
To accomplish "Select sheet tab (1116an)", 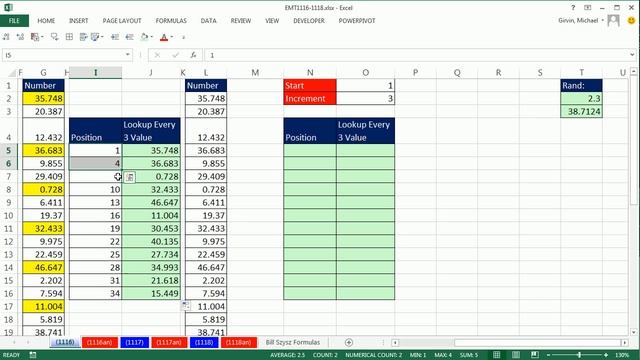I will tap(100, 342).
